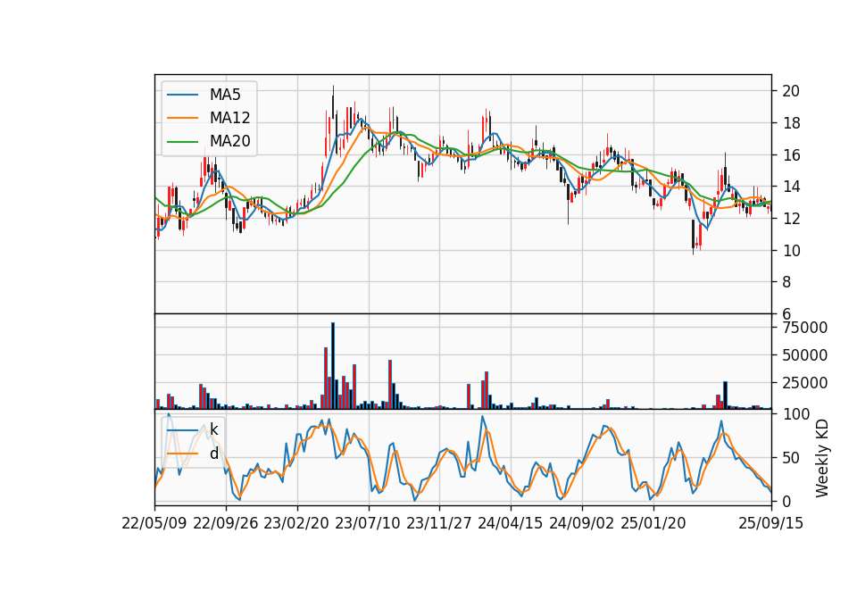This screenshot has height=616, width=857.
Task: Click the KD axis label 0
Action: point(786,501)
